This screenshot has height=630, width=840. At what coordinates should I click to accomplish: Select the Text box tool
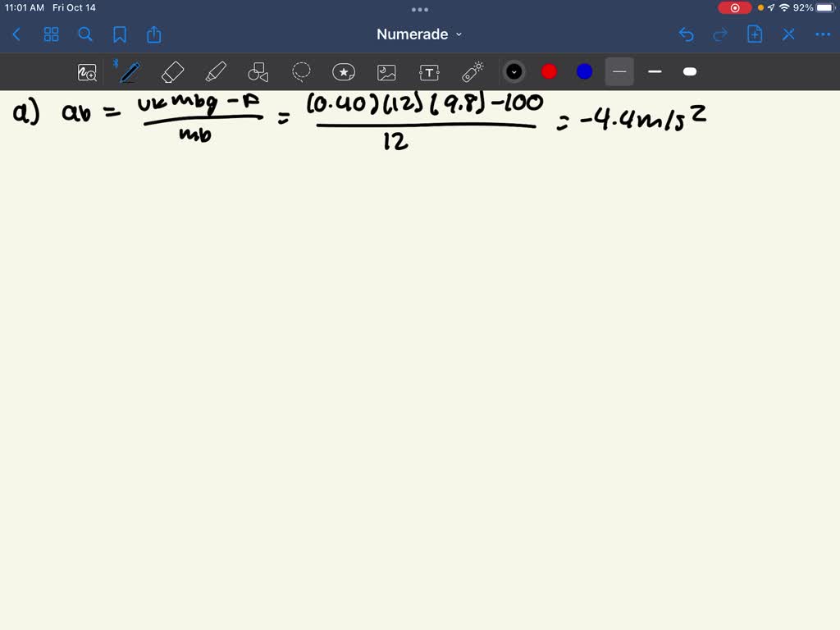tap(430, 71)
